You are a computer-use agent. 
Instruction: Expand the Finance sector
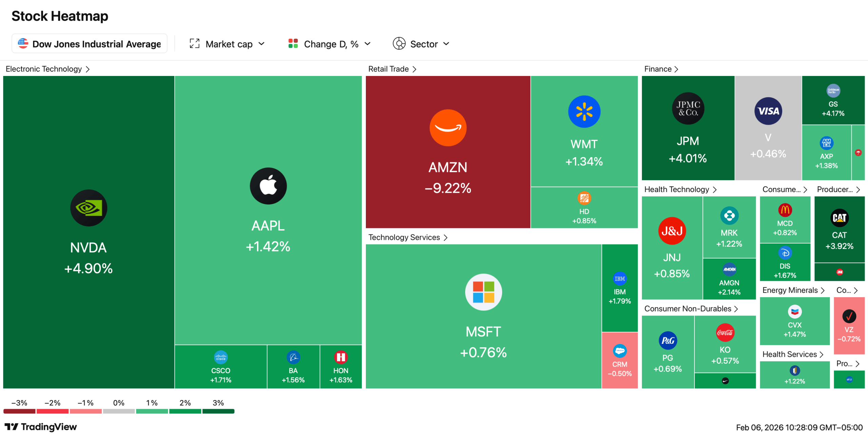tap(661, 69)
